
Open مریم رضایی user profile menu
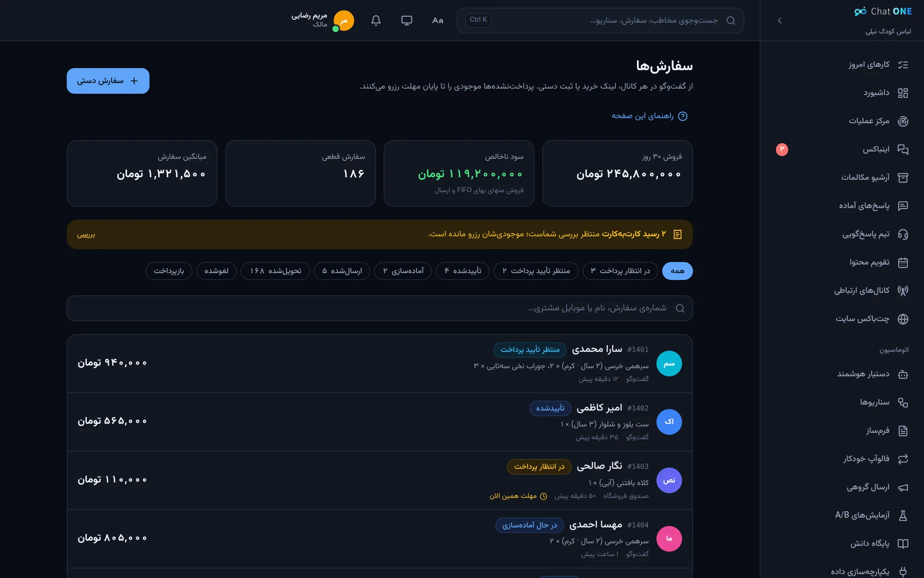point(323,21)
